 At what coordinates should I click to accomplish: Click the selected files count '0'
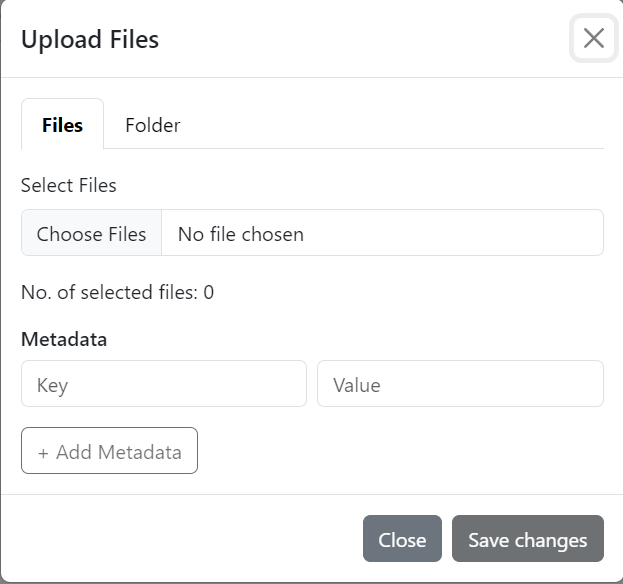209,292
